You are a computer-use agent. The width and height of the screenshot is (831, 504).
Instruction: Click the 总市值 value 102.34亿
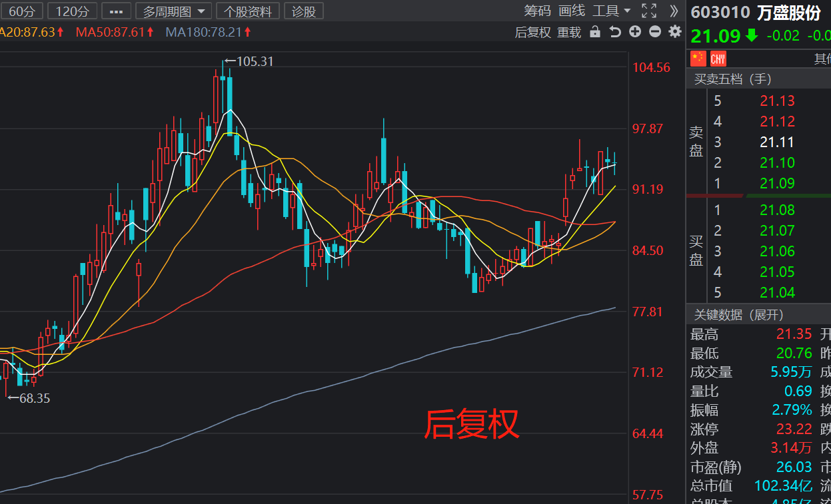click(783, 486)
